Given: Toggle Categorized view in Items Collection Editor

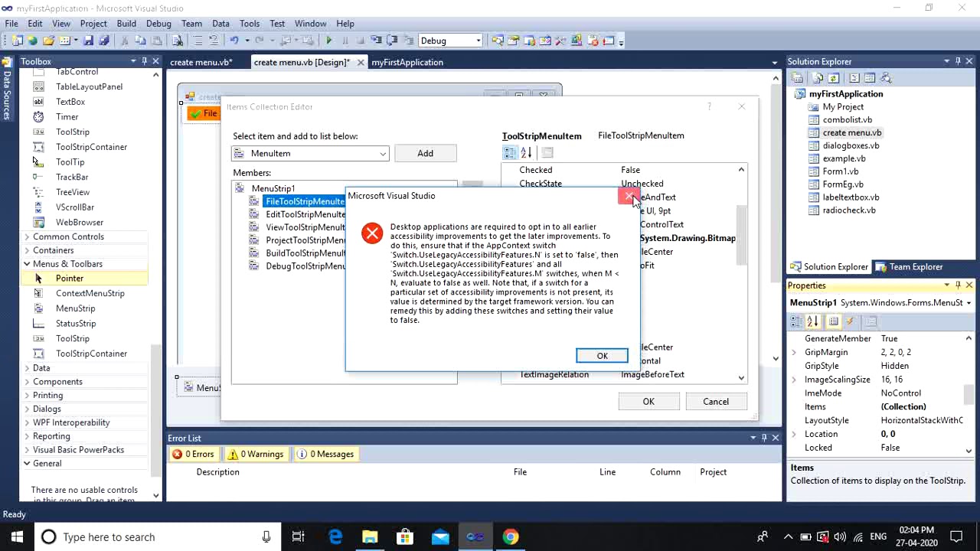Looking at the screenshot, I should pos(510,152).
